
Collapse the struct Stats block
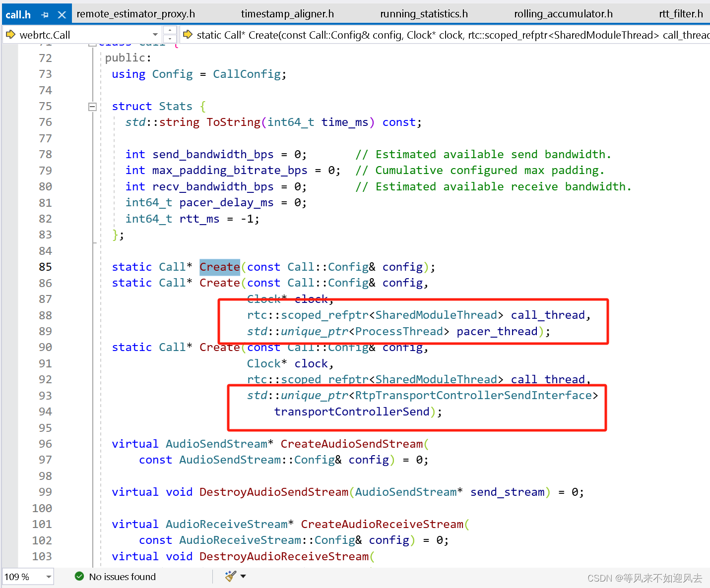click(92, 107)
